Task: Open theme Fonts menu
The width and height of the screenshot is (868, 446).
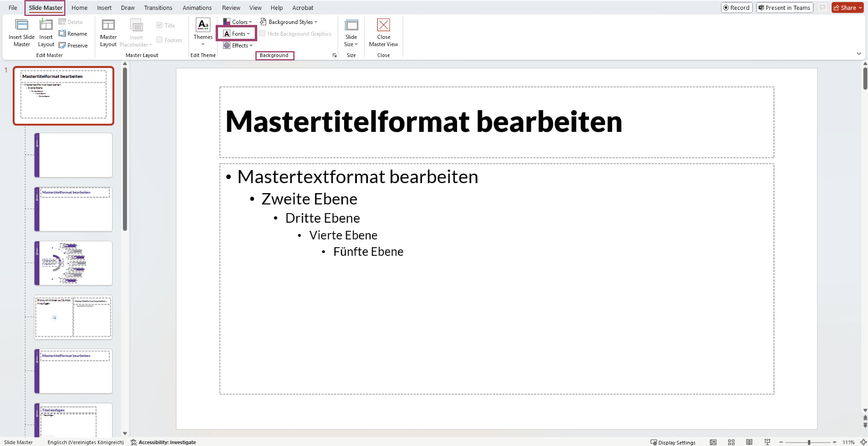Action: (x=237, y=34)
